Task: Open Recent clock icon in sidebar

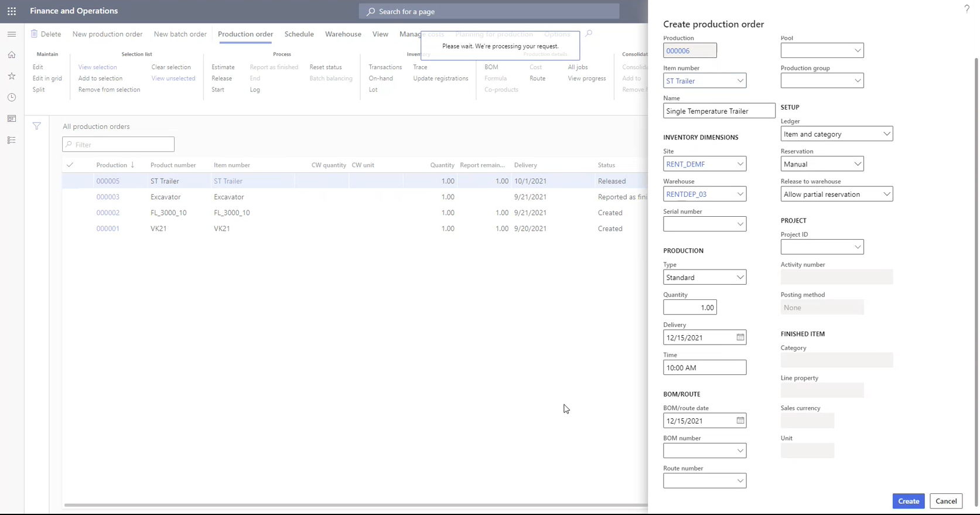Action: point(12,97)
